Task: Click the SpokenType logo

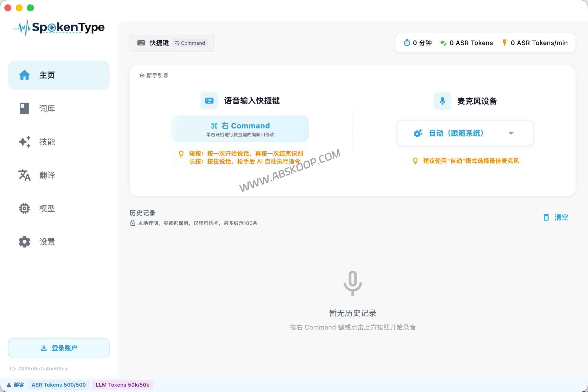Action: pyautogui.click(x=59, y=27)
